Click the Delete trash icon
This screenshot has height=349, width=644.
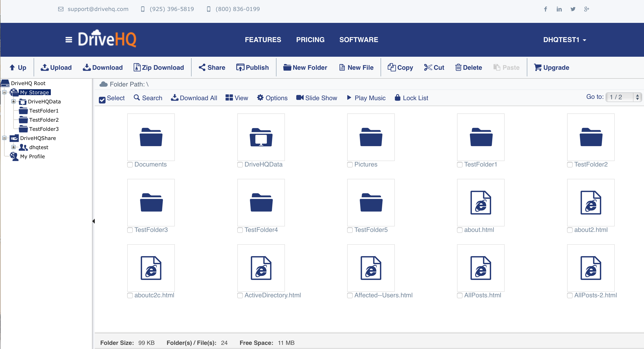[458, 67]
